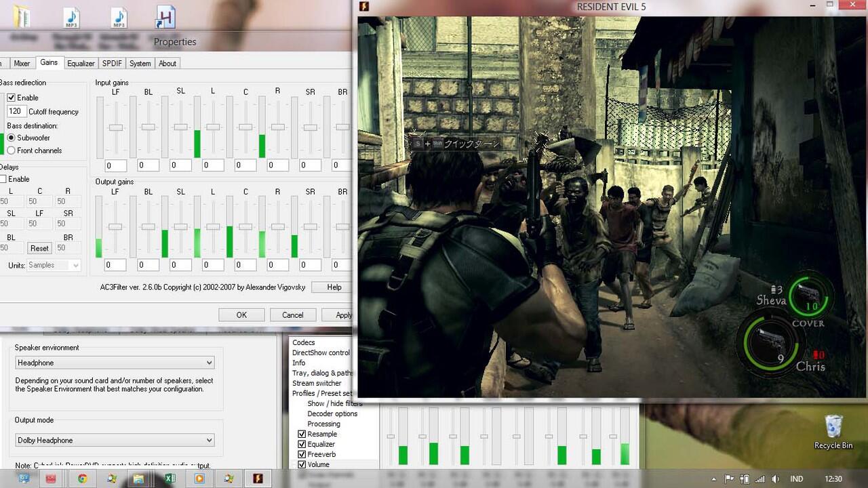Click the C input gain slider
This screenshot has height=488, width=868.
click(245, 127)
